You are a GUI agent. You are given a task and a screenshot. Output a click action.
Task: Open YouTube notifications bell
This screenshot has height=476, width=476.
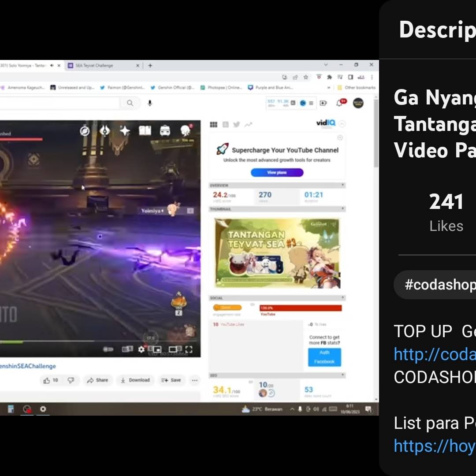(339, 103)
